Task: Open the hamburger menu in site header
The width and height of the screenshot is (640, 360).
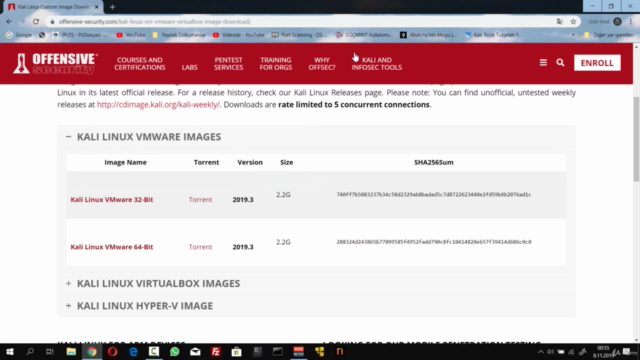Action: pyautogui.click(x=543, y=63)
